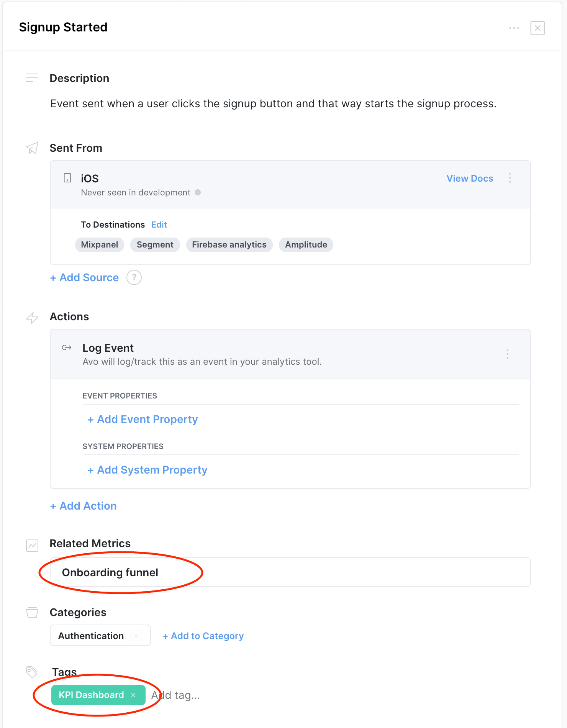Open View Docs for iOS

pos(470,179)
